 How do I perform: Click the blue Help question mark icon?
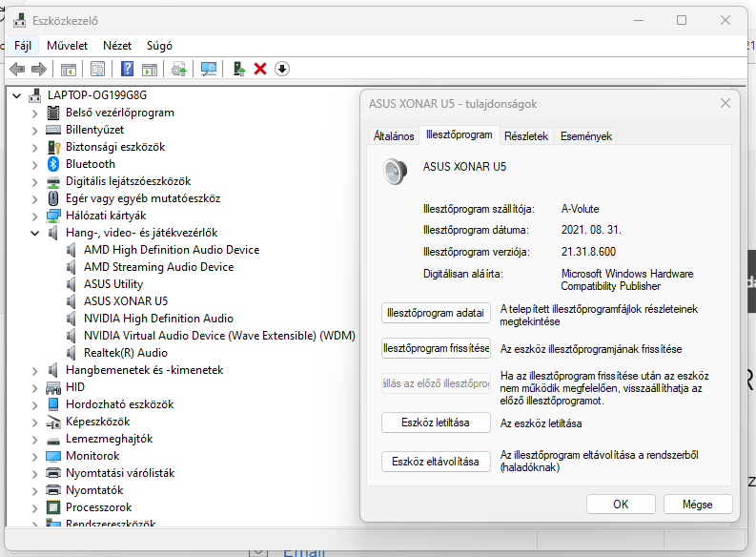(127, 69)
